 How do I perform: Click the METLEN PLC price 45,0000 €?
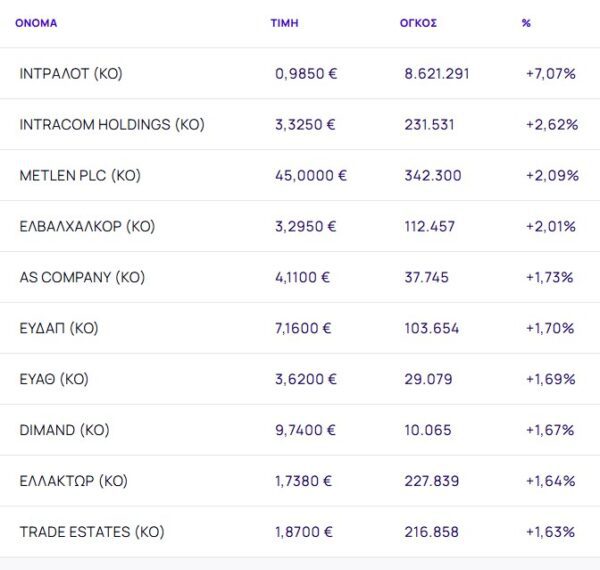[x=311, y=176]
